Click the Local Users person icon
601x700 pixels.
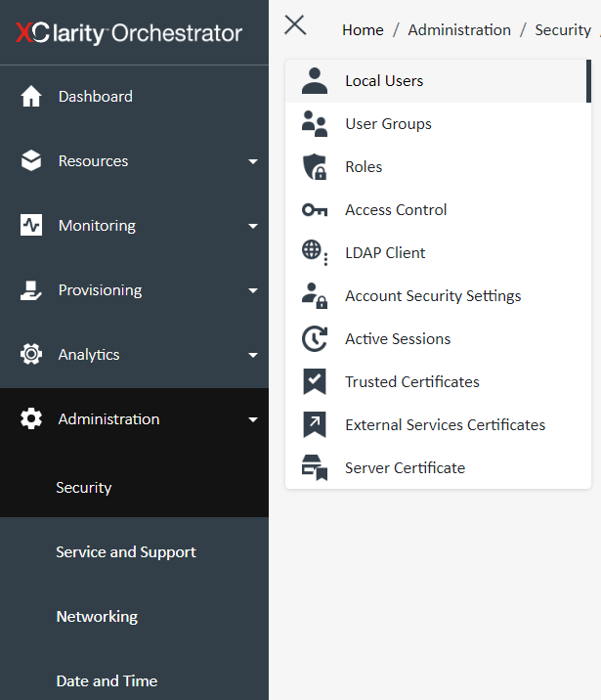click(x=315, y=81)
